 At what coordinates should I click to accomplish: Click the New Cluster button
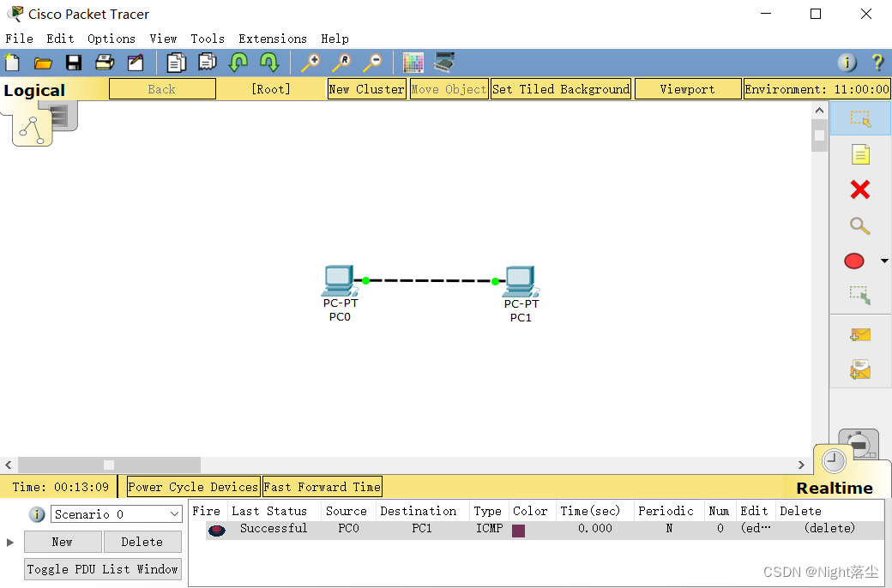pos(367,88)
